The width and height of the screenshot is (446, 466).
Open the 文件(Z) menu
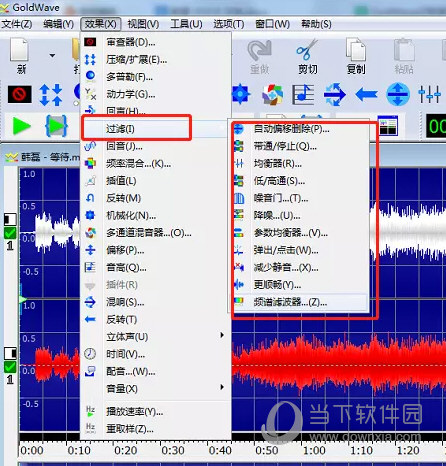(17, 24)
